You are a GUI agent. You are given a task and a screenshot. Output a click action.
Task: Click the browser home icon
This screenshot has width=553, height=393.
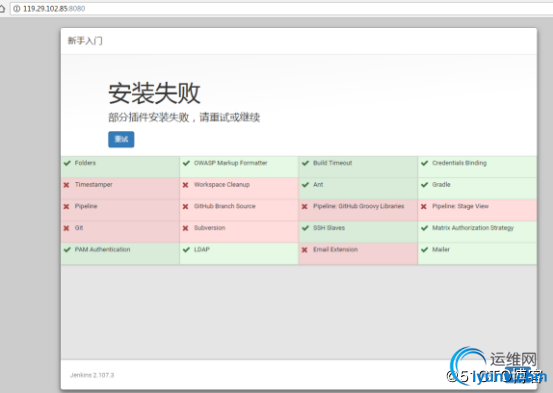coord(2,8)
